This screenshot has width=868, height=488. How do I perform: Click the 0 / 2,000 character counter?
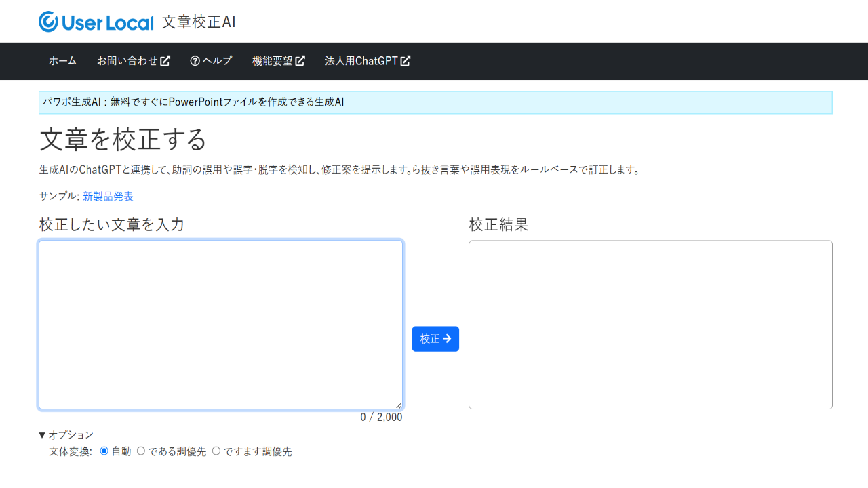click(x=381, y=418)
